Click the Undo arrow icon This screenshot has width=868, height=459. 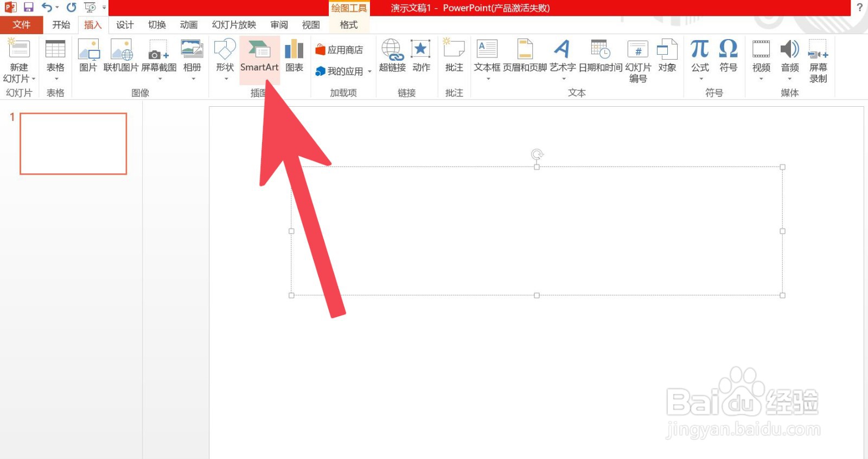pos(47,8)
